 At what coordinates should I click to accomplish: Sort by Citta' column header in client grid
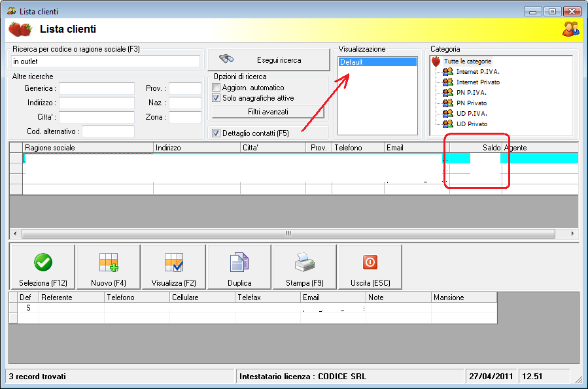click(x=273, y=148)
